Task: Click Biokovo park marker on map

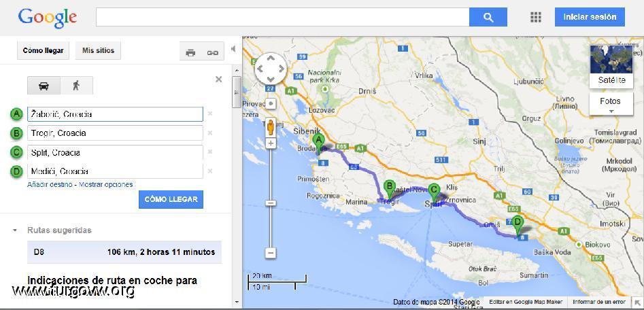Action: pyautogui.click(x=579, y=245)
